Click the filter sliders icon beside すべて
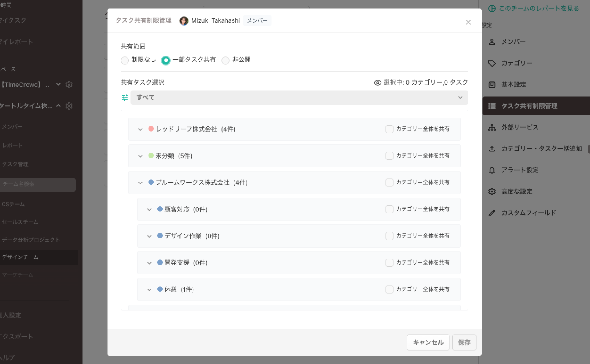Image resolution: width=590 pixels, height=364 pixels. tap(124, 98)
